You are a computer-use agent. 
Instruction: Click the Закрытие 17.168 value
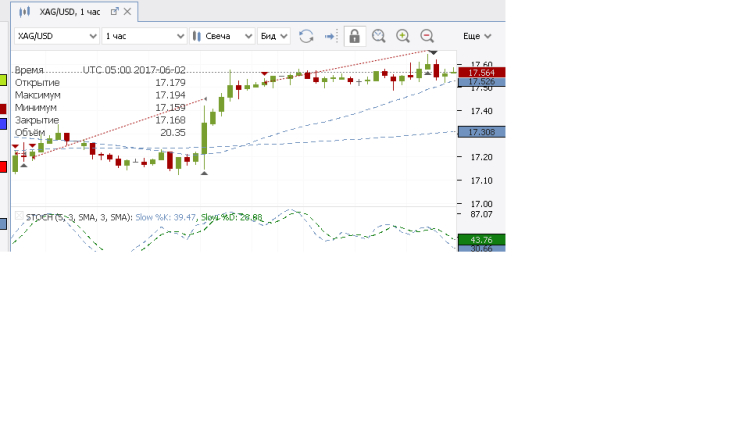pos(170,120)
